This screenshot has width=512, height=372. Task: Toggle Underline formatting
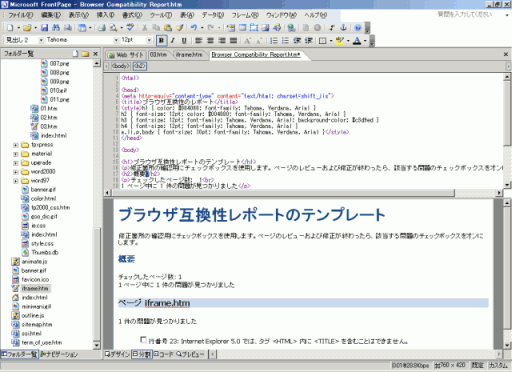pyautogui.click(x=184, y=41)
